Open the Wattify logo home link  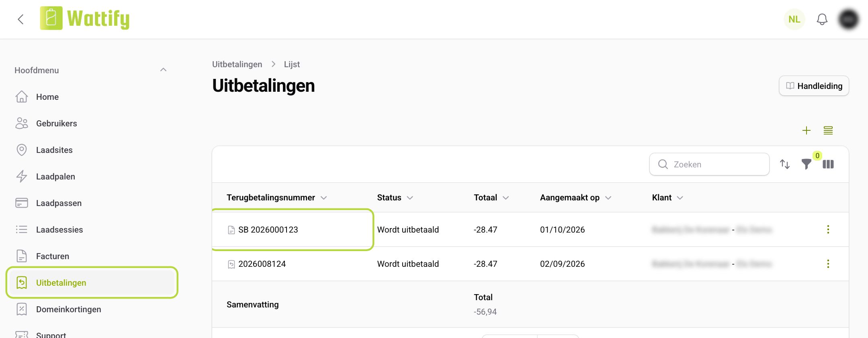pyautogui.click(x=85, y=19)
